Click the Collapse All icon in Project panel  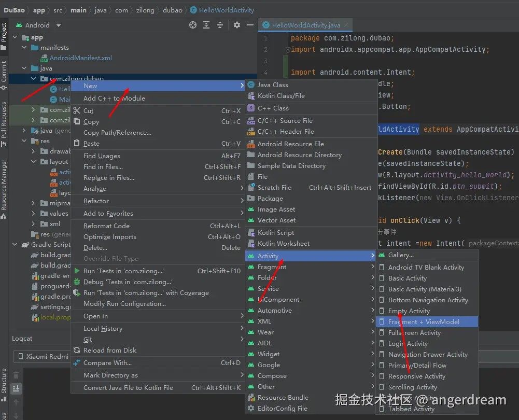click(220, 25)
